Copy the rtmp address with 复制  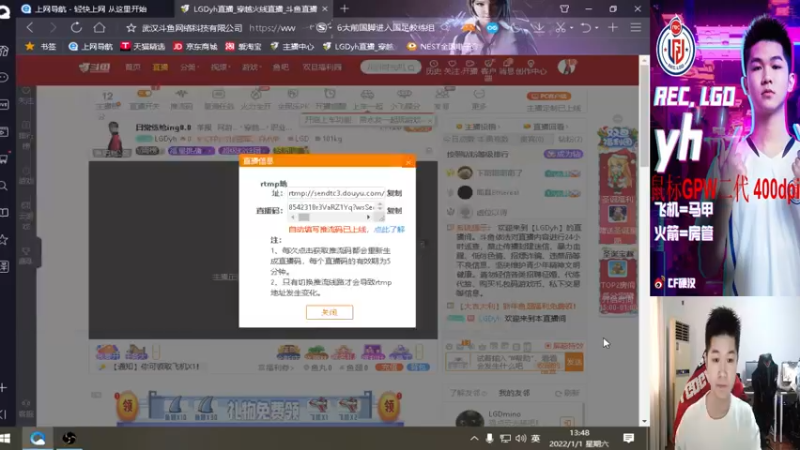(x=394, y=193)
